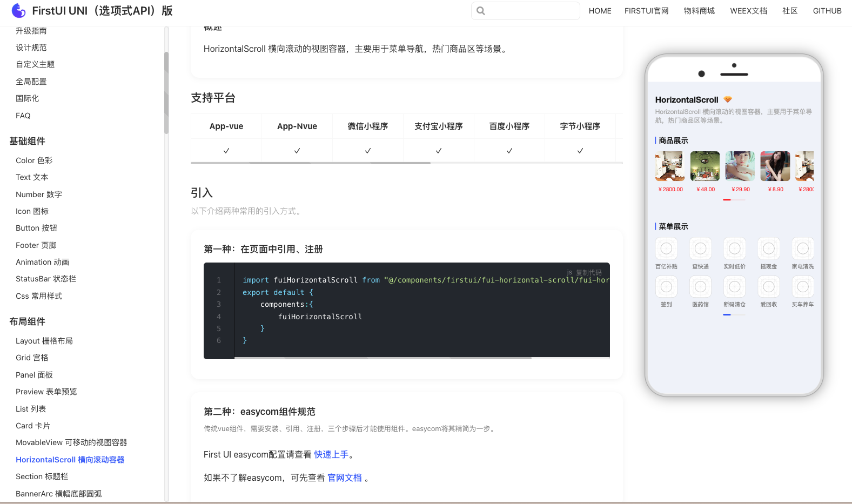Open Animation 动画 component page
The width and height of the screenshot is (852, 504).
click(43, 262)
